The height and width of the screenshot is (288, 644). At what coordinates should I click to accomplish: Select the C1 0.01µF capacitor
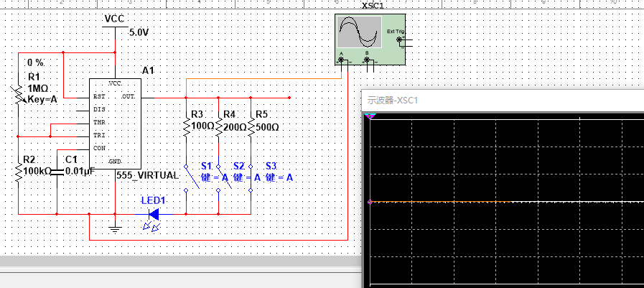pyautogui.click(x=57, y=171)
